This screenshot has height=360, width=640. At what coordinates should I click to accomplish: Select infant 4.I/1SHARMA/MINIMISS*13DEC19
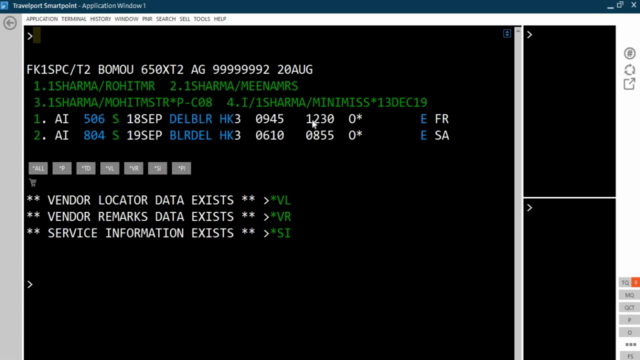[x=327, y=102]
